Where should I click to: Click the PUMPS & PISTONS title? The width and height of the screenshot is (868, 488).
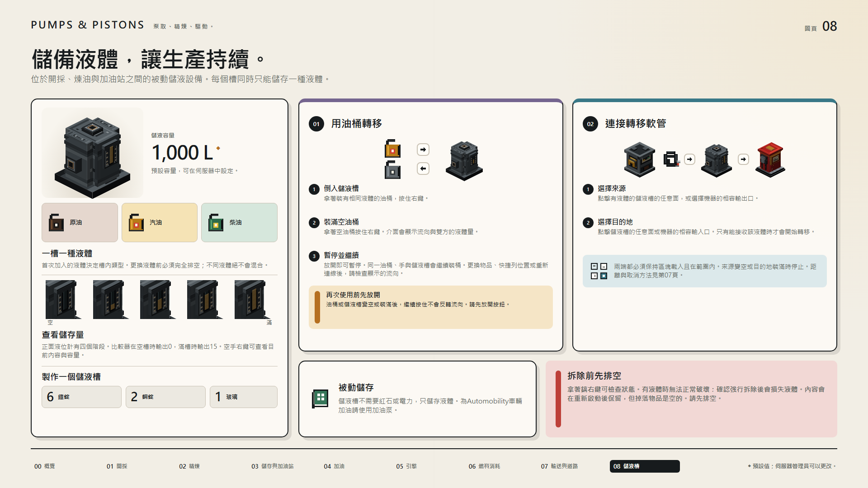(x=88, y=25)
